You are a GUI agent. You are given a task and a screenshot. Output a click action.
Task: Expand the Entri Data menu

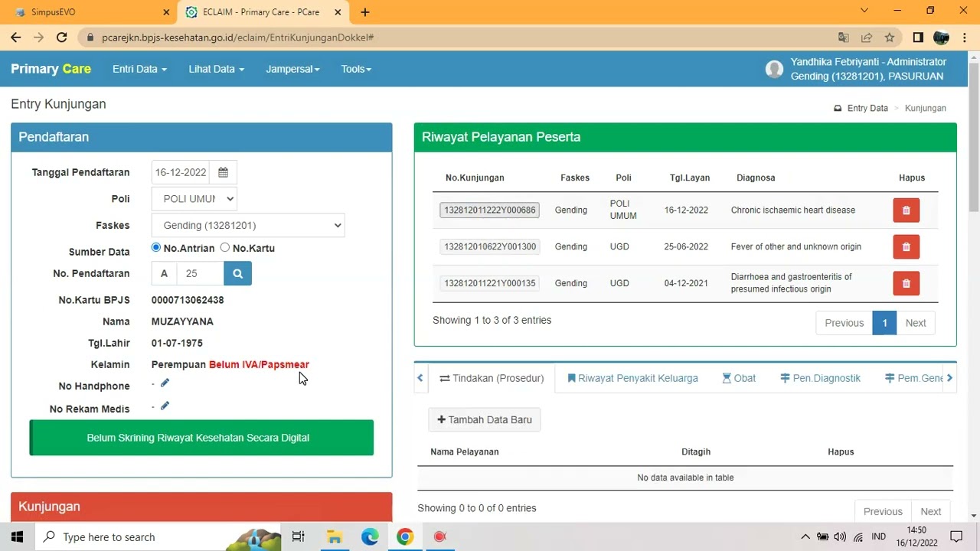139,69
